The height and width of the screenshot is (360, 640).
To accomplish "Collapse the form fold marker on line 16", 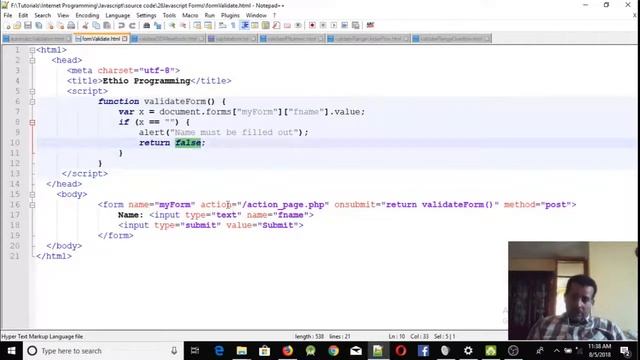I will coord(32,205).
